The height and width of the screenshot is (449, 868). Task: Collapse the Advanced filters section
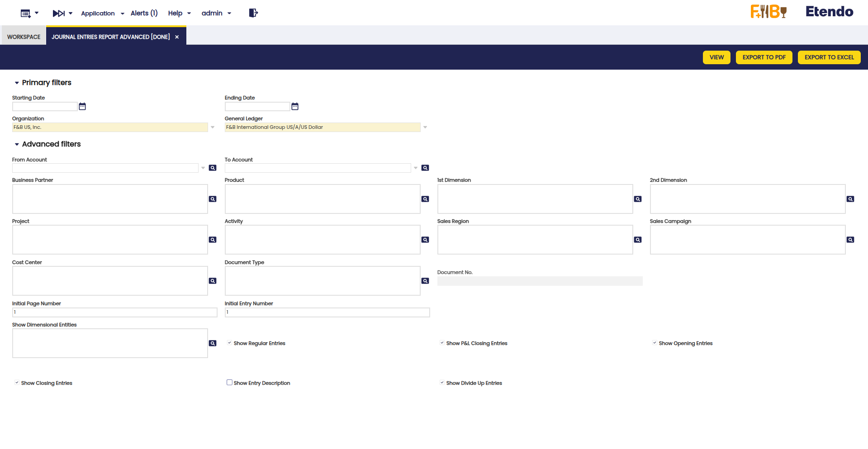pyautogui.click(x=17, y=144)
